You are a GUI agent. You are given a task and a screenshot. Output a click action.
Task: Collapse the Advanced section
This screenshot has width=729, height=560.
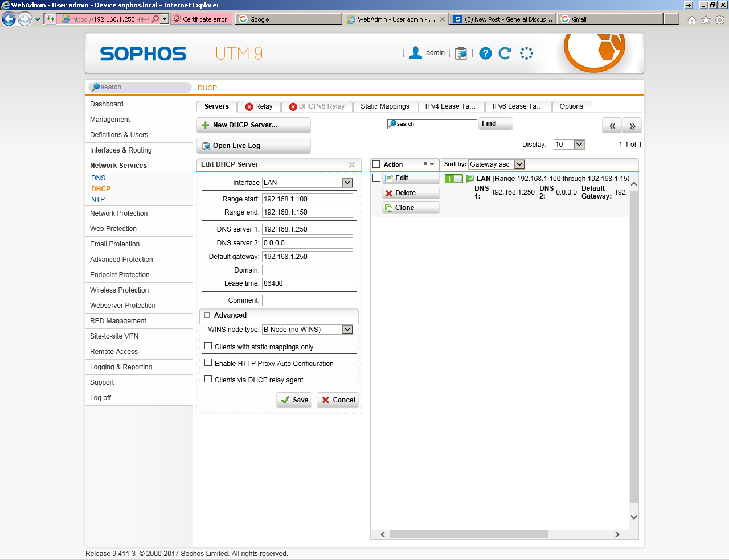point(207,315)
